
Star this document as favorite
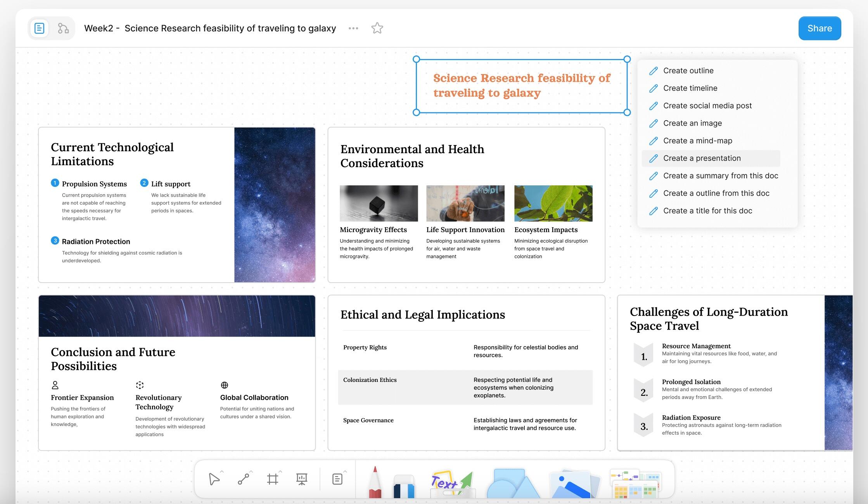pos(377,28)
